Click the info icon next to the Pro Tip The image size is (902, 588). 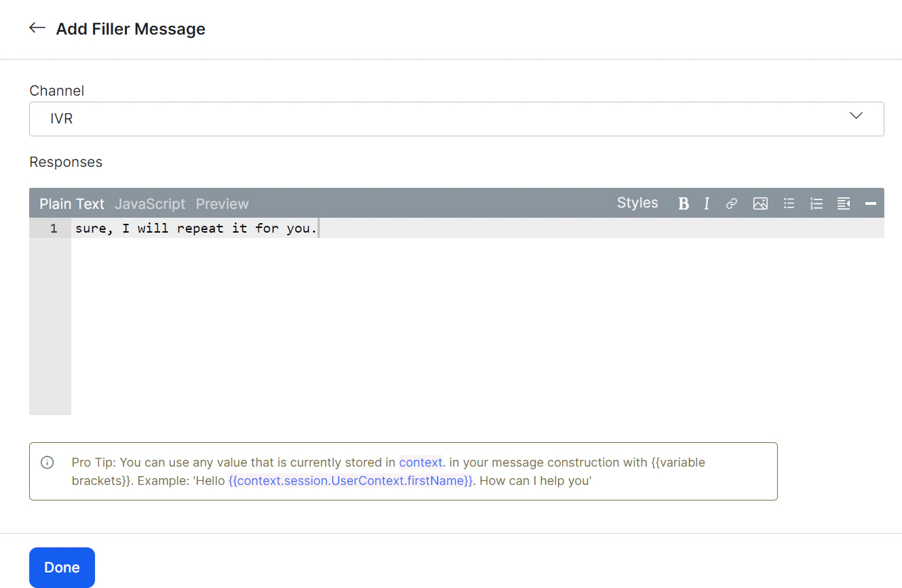pos(47,462)
